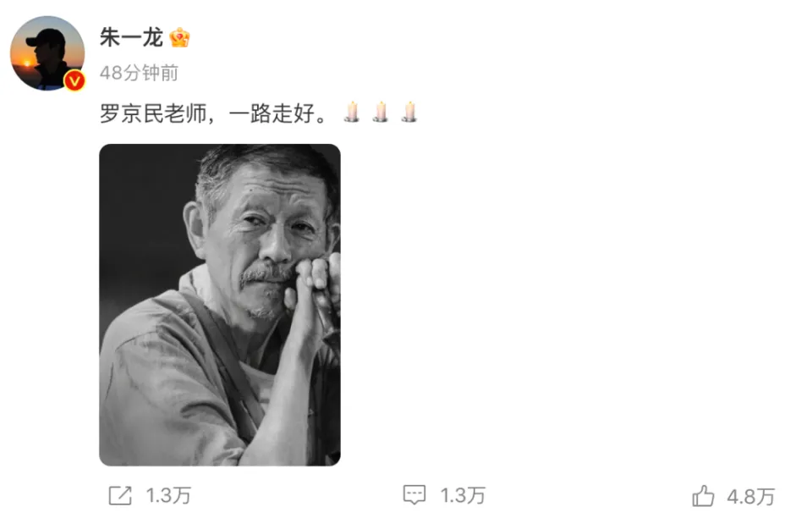Click the 48分钟前 timestamp
812x518 pixels.
point(139,73)
